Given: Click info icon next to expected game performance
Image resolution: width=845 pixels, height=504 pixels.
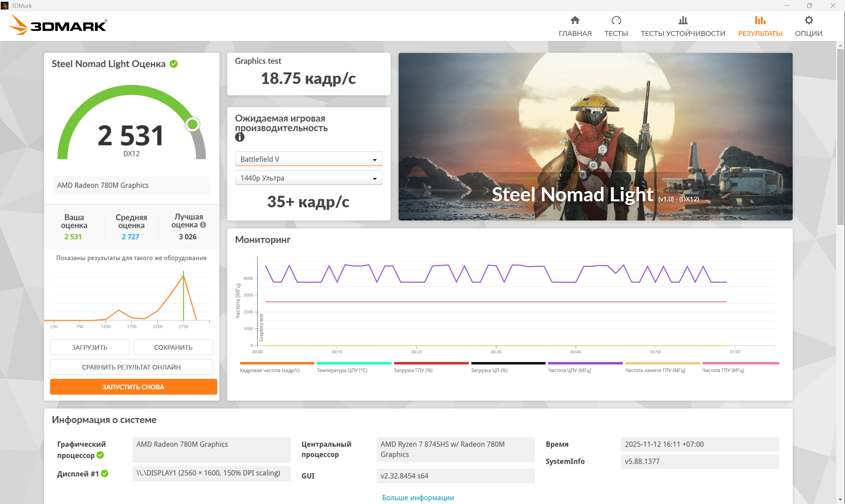Looking at the screenshot, I should point(240,137).
